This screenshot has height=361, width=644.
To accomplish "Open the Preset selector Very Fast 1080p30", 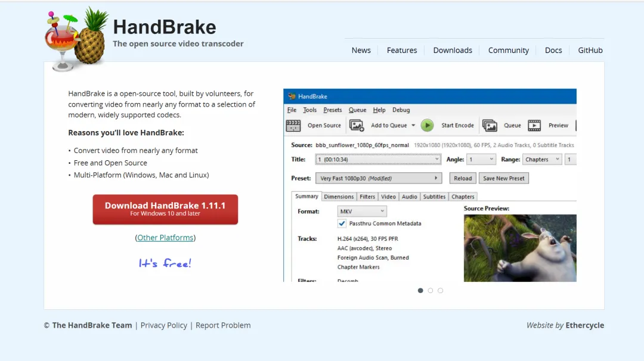I will coord(378,179).
